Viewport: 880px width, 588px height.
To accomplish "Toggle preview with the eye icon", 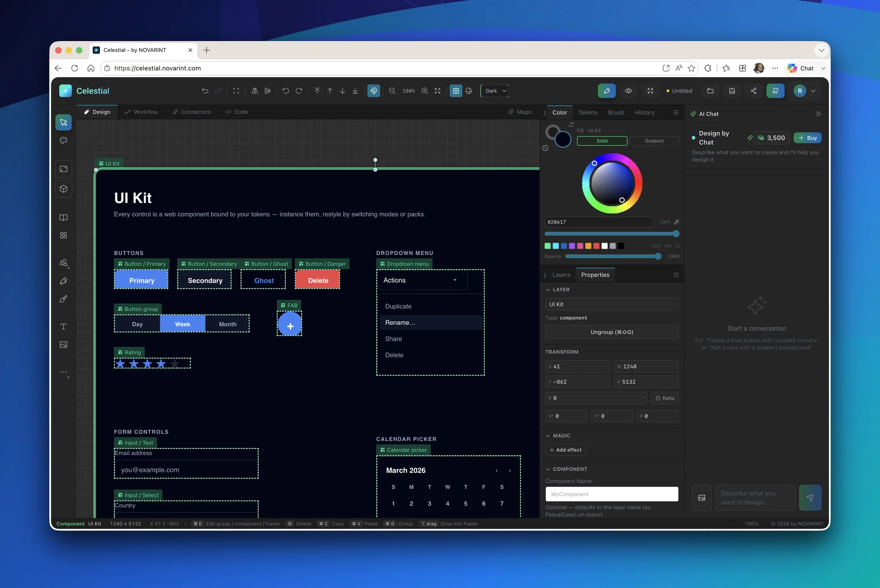I will pyautogui.click(x=629, y=91).
